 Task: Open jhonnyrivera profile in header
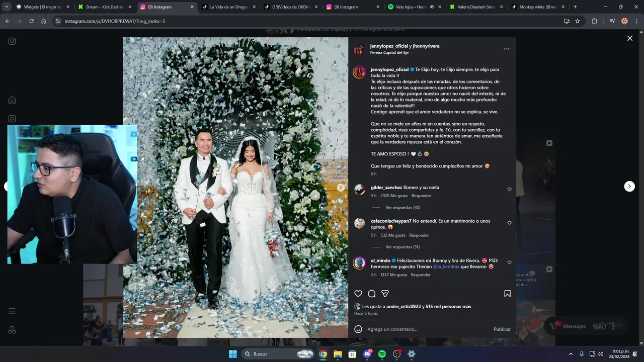[426, 46]
